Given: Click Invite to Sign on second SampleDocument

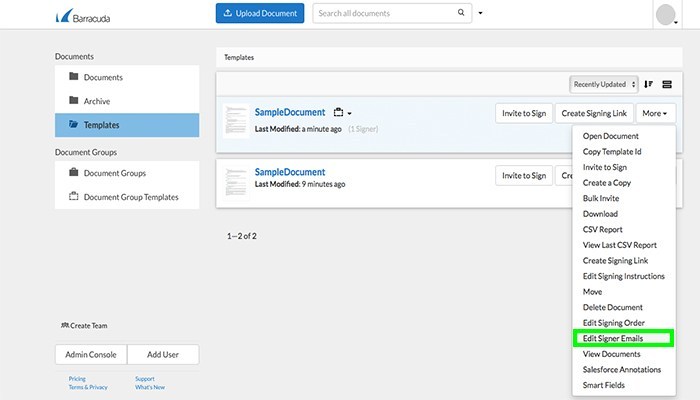Looking at the screenshot, I should point(523,175).
